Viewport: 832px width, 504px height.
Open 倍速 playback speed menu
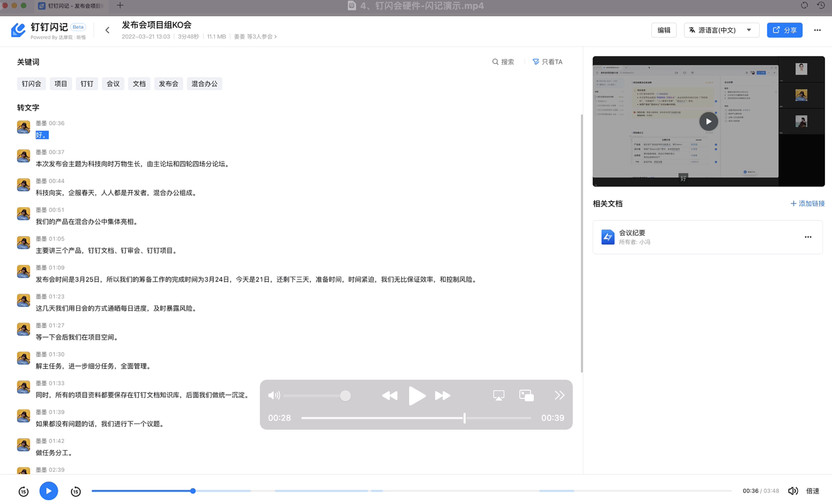(812, 491)
